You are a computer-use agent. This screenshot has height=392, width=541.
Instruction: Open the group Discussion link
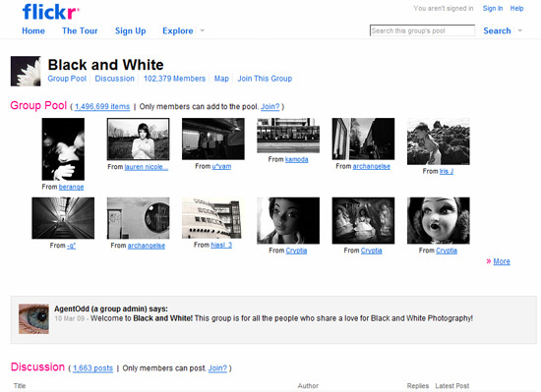coord(114,79)
